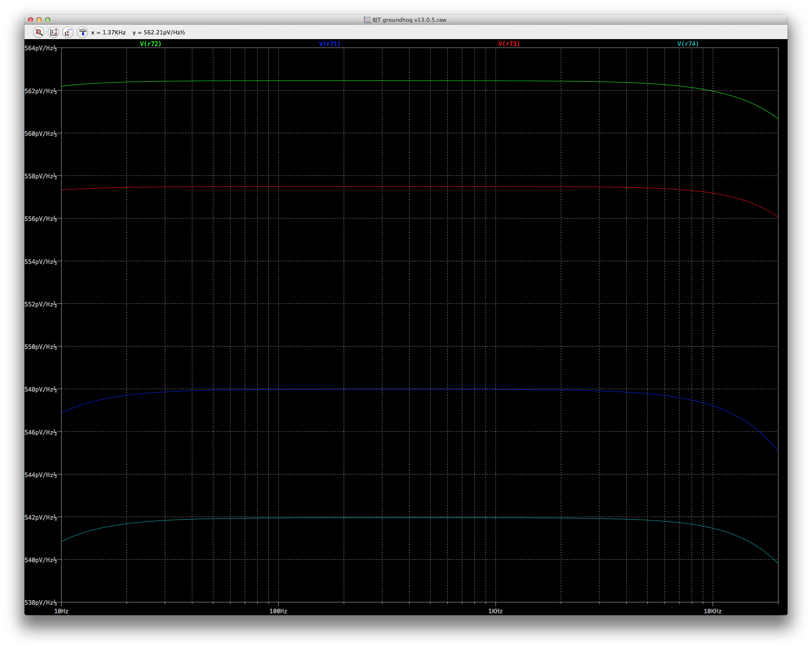The height and width of the screenshot is (649, 812).
Task: Maximize the window with green button
Action: pos(48,20)
